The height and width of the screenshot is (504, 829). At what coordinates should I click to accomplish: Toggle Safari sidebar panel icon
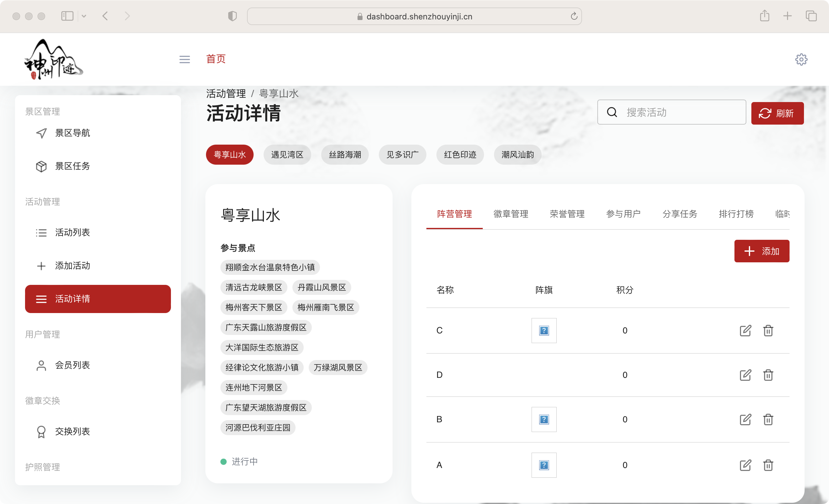[x=67, y=16]
